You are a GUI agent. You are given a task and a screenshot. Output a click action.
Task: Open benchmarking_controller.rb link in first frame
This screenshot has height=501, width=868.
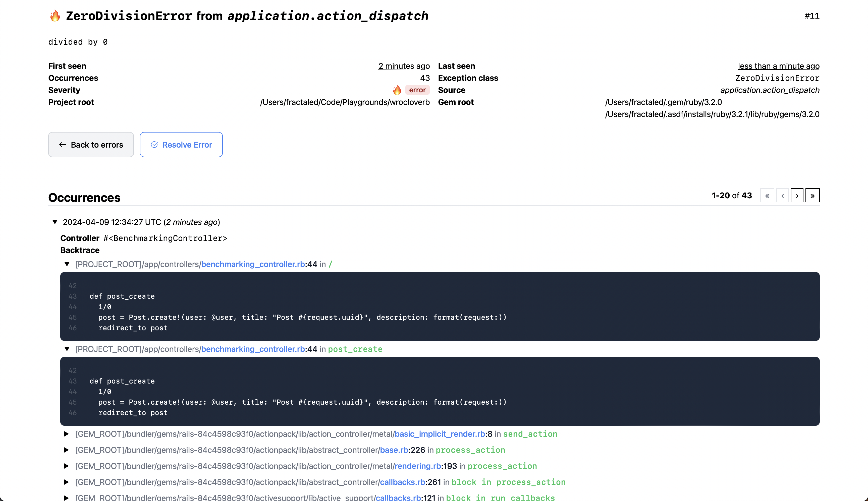pos(253,264)
